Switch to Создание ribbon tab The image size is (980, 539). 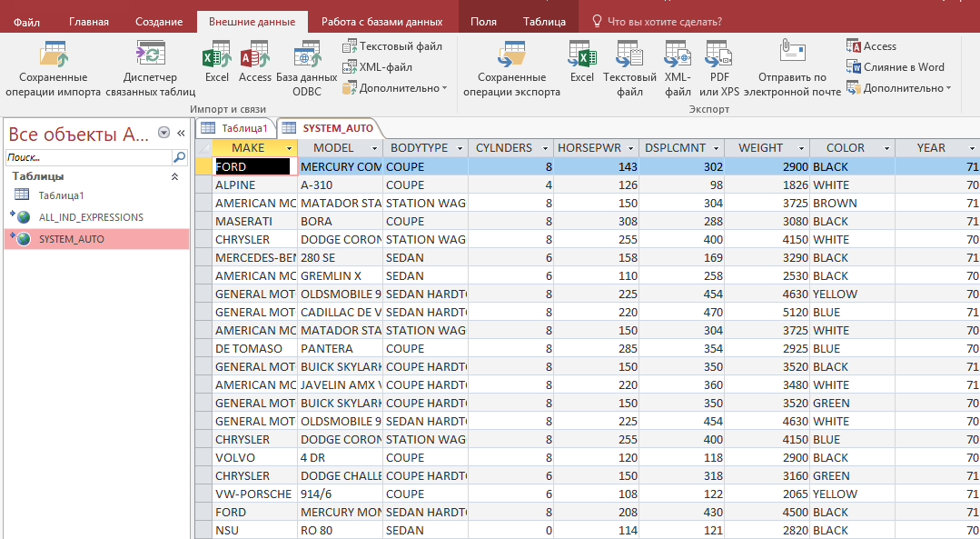click(x=159, y=22)
